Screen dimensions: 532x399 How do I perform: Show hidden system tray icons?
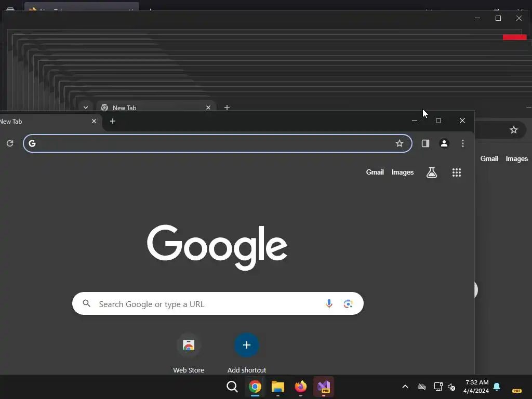click(405, 387)
